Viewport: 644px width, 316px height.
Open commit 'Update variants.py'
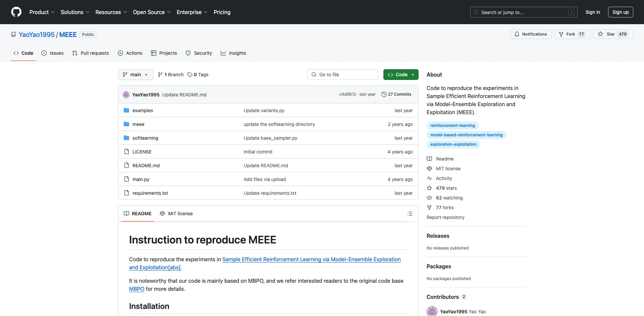(264, 110)
